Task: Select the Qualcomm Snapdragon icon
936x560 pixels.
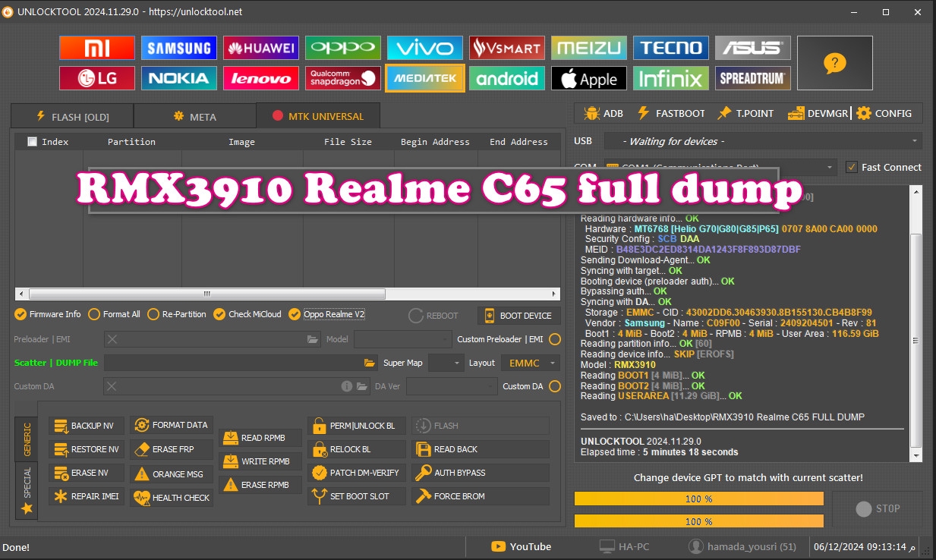Action: tap(343, 78)
